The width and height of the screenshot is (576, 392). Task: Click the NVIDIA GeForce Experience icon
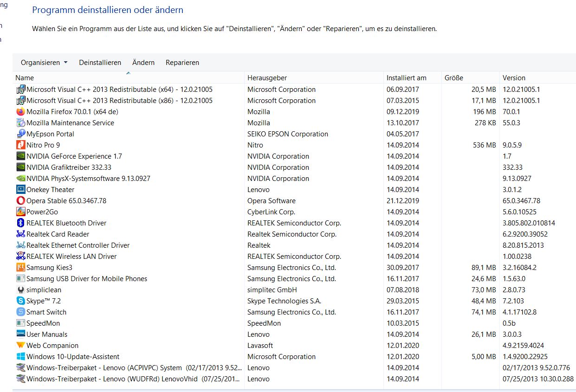tap(20, 156)
